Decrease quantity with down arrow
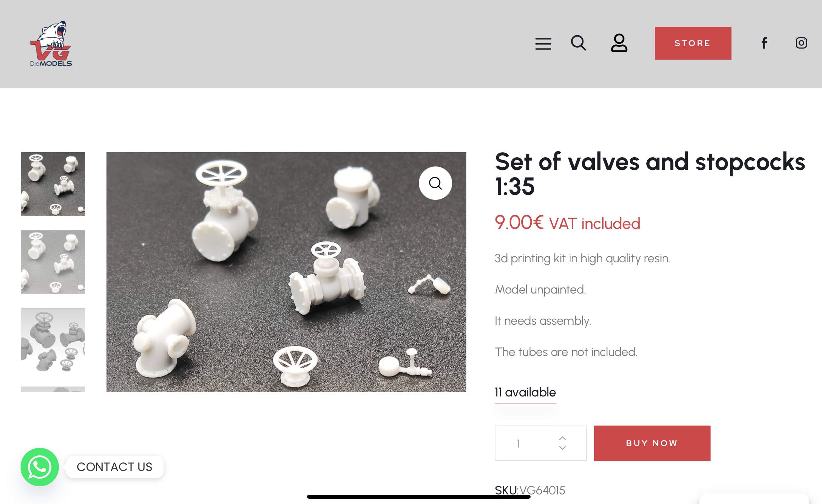The image size is (822, 504). (x=562, y=448)
